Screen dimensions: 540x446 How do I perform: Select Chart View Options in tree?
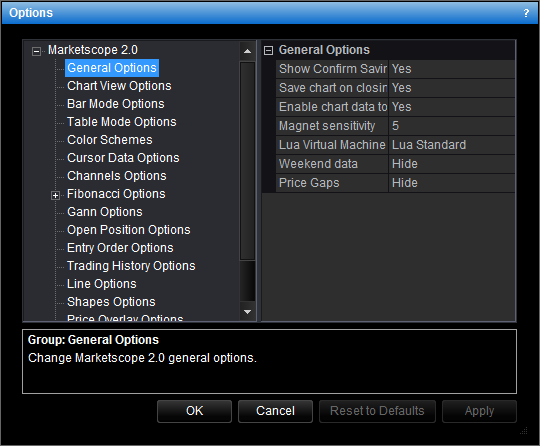click(119, 86)
